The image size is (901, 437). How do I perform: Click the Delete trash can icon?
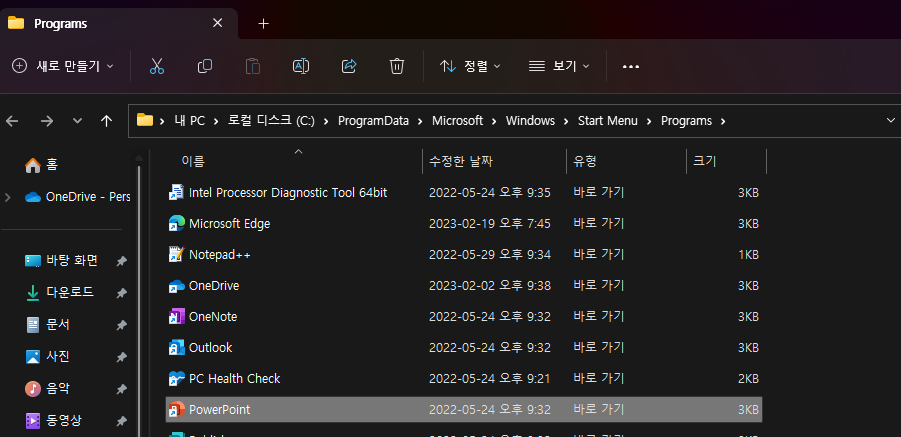click(396, 66)
